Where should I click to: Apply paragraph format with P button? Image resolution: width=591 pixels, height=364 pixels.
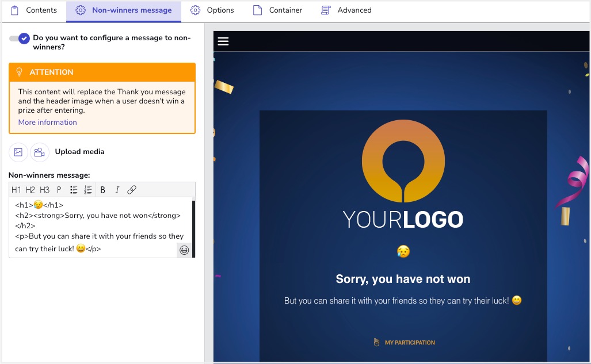click(59, 190)
